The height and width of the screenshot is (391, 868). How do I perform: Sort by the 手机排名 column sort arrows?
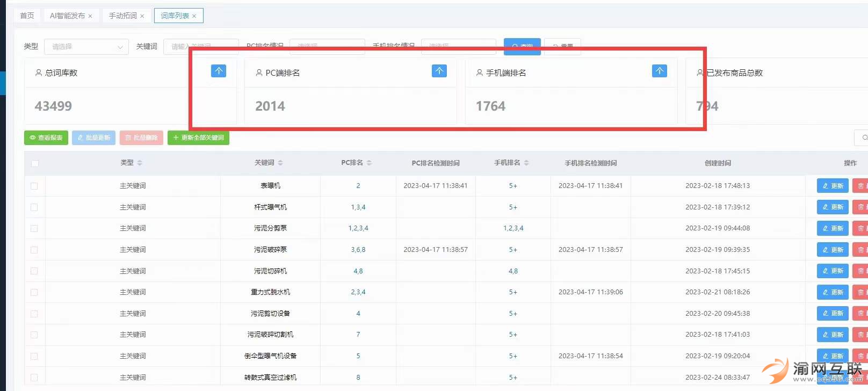pyautogui.click(x=526, y=163)
